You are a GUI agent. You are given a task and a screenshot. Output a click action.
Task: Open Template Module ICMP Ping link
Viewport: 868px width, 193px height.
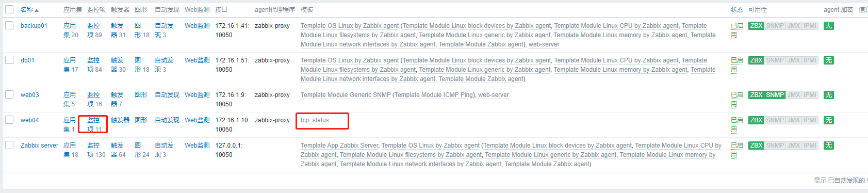[434, 95]
